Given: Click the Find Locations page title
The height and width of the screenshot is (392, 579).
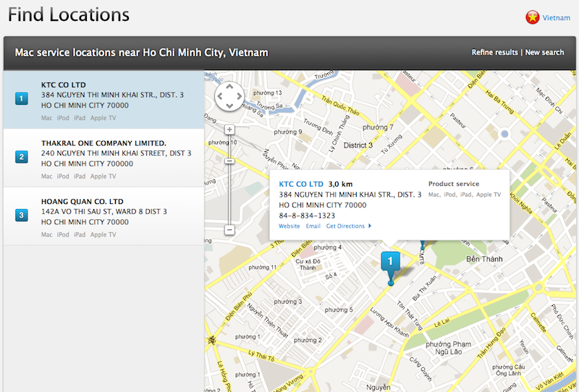Looking at the screenshot, I should [69, 15].
